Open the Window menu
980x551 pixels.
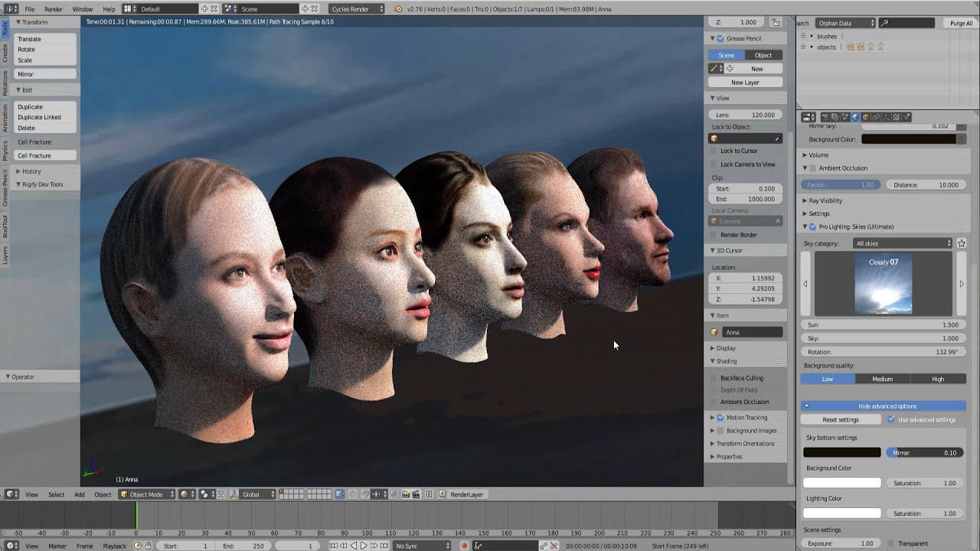coord(82,9)
